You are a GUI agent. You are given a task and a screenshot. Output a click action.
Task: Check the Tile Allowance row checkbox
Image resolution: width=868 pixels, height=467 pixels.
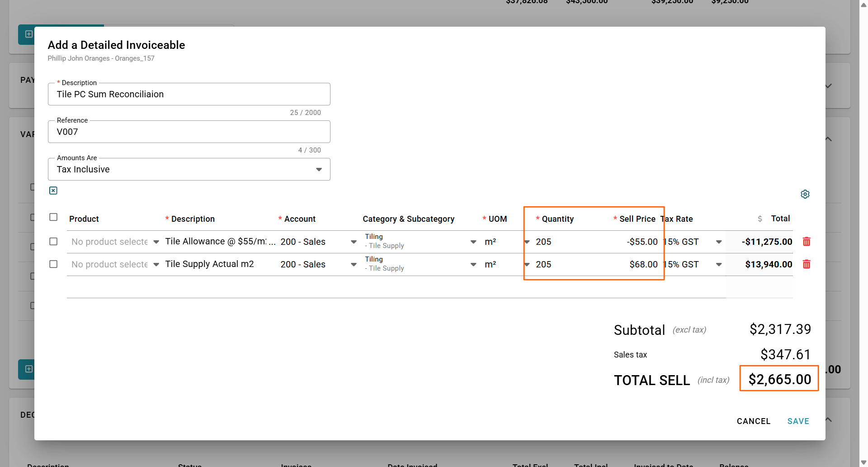(53, 242)
